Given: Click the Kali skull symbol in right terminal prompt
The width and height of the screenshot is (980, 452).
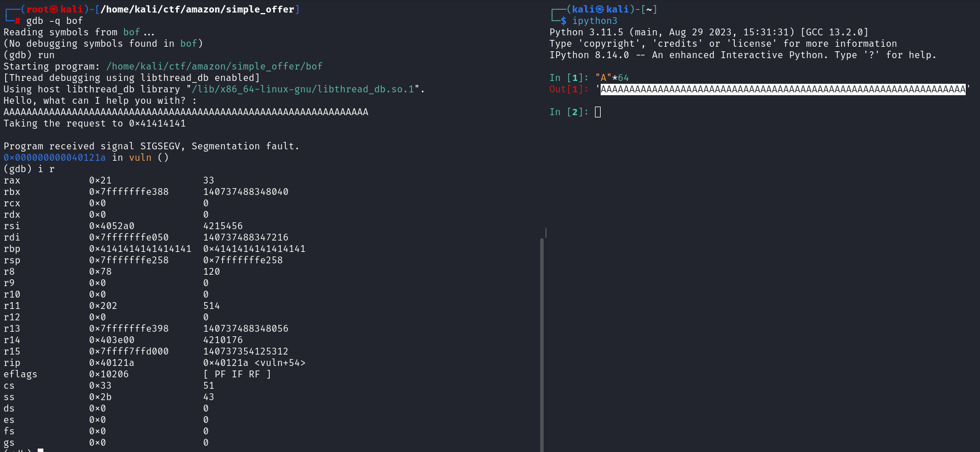Looking at the screenshot, I should click(600, 10).
